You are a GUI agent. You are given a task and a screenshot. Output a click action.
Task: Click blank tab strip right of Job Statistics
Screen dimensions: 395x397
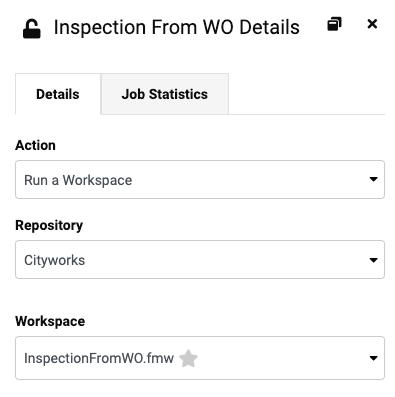click(x=307, y=94)
